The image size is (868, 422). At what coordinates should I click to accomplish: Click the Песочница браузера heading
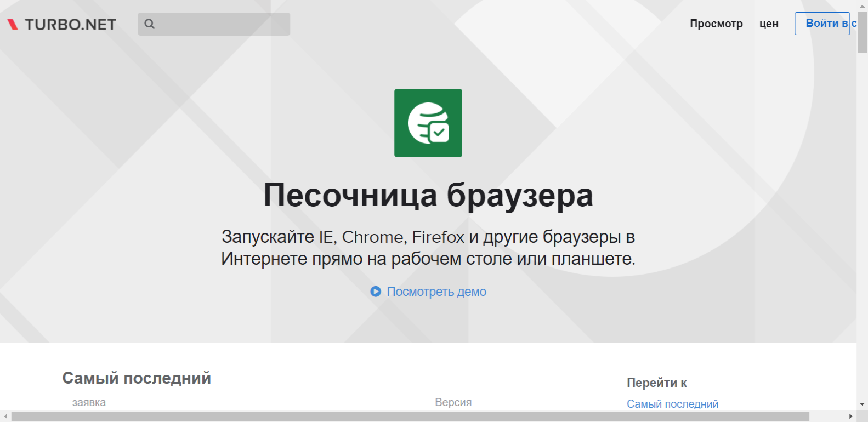(x=428, y=195)
